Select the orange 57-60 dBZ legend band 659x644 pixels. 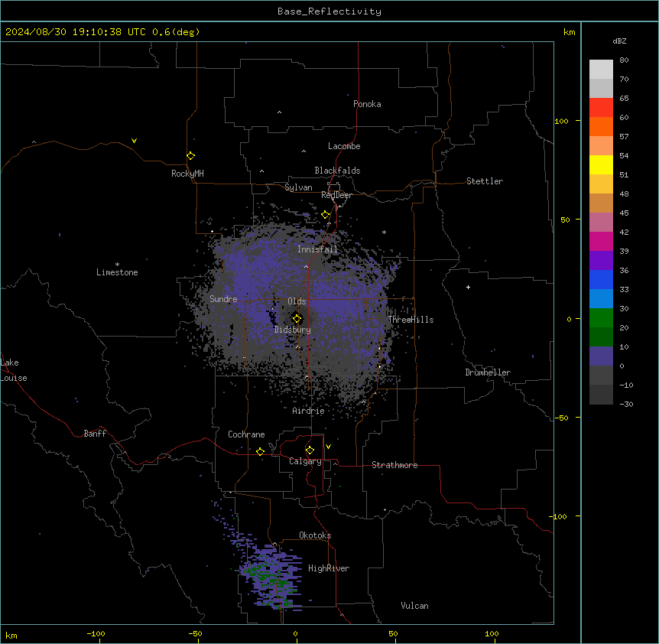pyautogui.click(x=601, y=126)
